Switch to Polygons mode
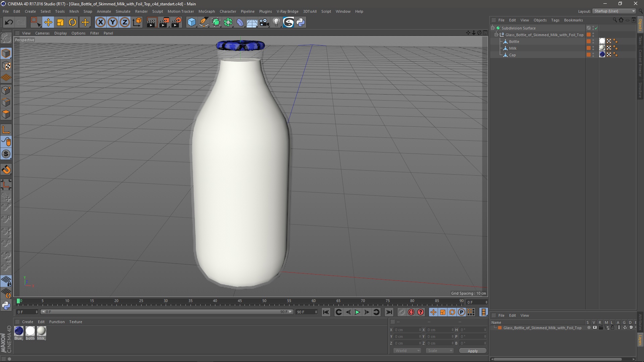 6,115
